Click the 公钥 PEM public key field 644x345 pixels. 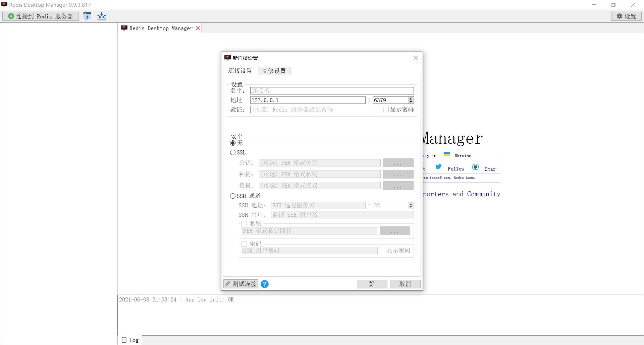point(320,163)
